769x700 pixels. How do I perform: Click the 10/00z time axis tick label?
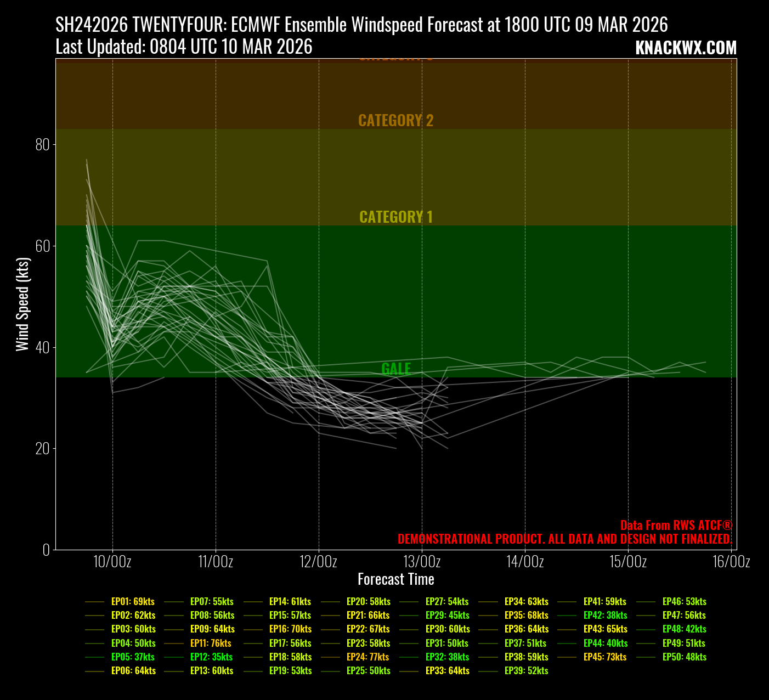tap(112, 562)
